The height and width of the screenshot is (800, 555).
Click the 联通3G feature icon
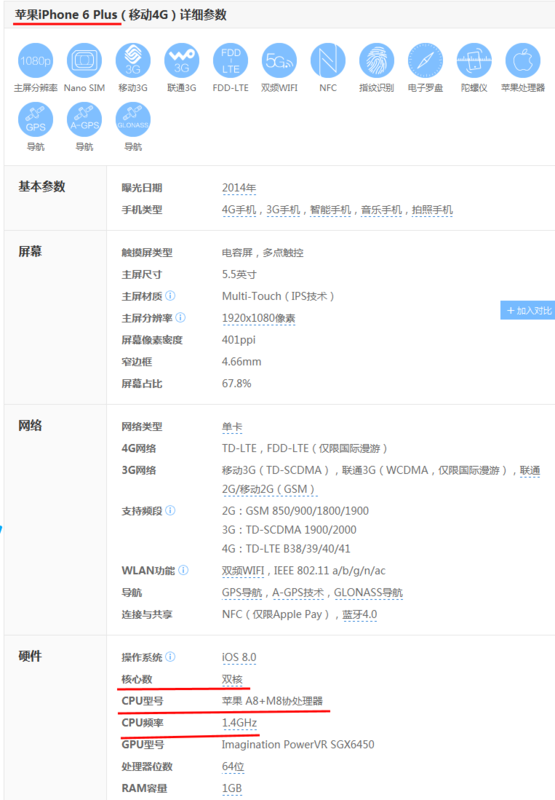click(182, 61)
